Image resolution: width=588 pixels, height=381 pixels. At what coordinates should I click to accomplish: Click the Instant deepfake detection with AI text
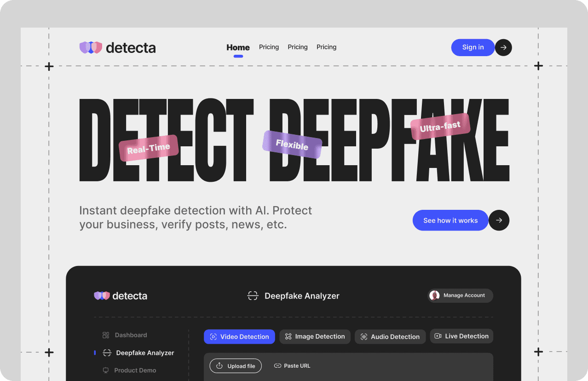pyautogui.click(x=196, y=217)
